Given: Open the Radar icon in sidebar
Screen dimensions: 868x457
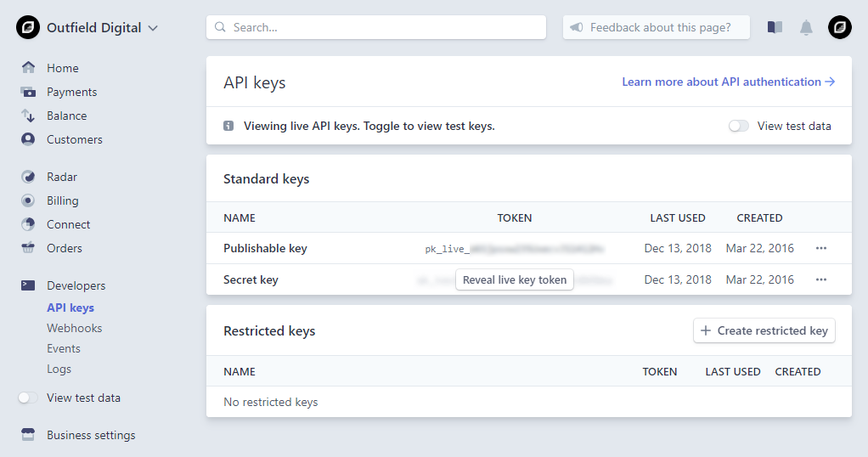Looking at the screenshot, I should [x=28, y=177].
